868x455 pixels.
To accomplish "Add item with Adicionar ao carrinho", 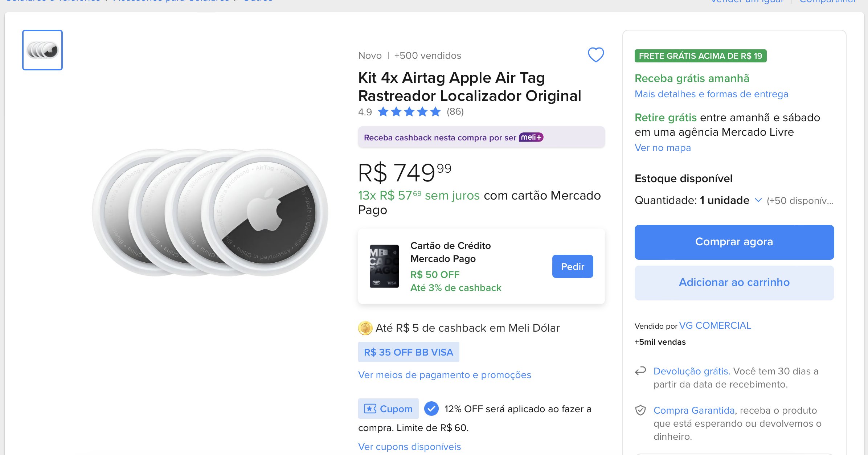I will pos(734,283).
